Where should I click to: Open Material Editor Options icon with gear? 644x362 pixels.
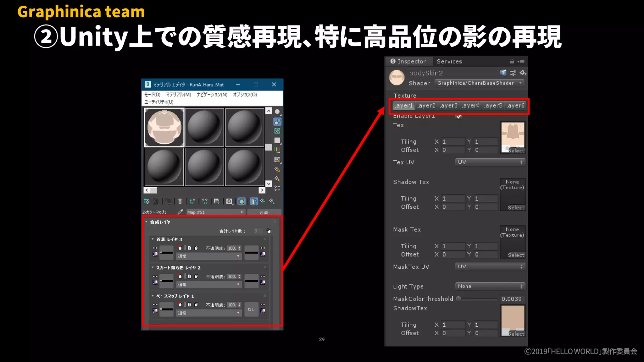277,169
